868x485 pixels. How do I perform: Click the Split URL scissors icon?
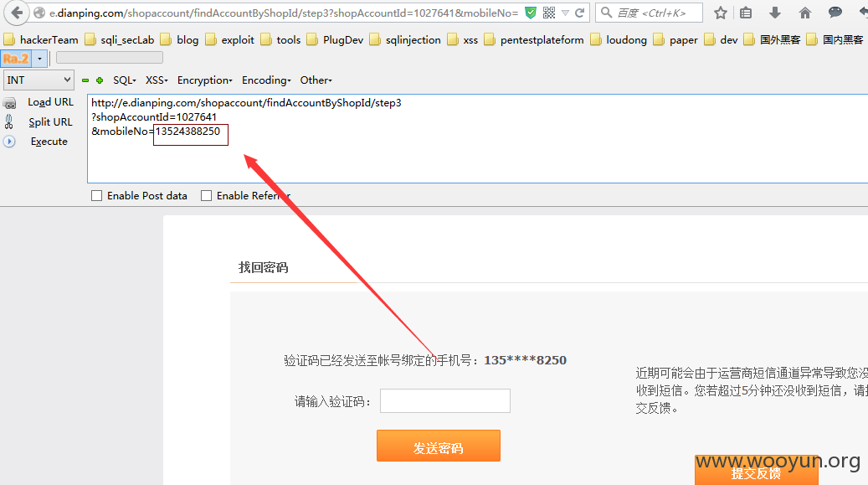pyautogui.click(x=9, y=122)
